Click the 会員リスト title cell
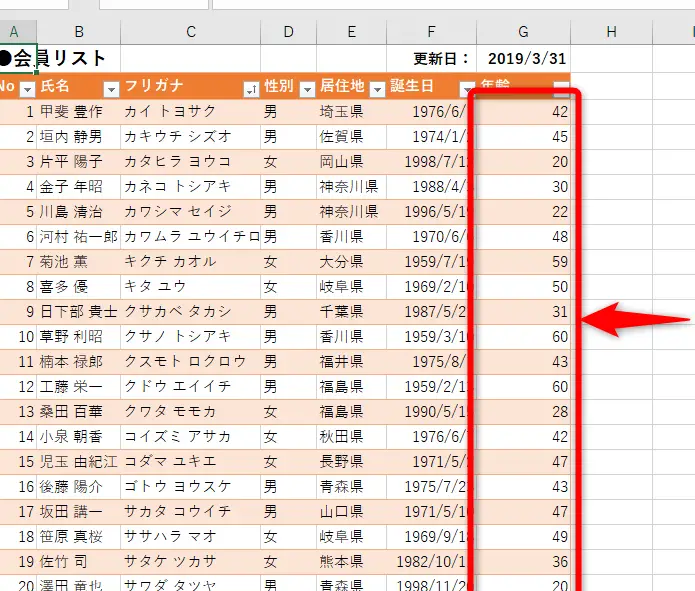 pos(60,59)
